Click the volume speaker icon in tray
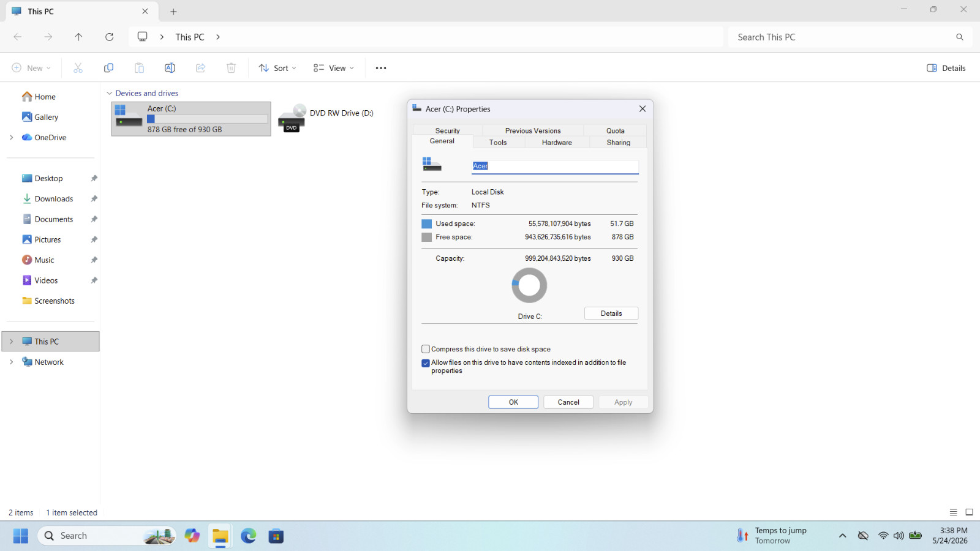 [899, 536]
